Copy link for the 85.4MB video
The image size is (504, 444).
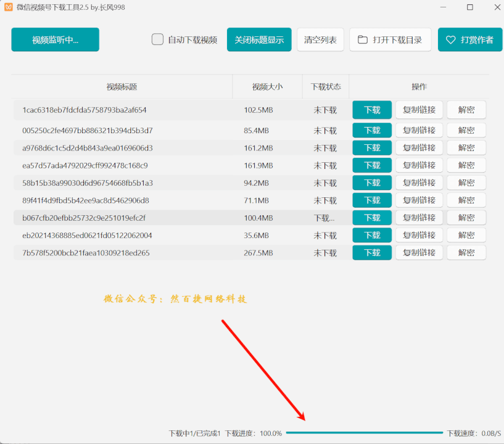[419, 130]
